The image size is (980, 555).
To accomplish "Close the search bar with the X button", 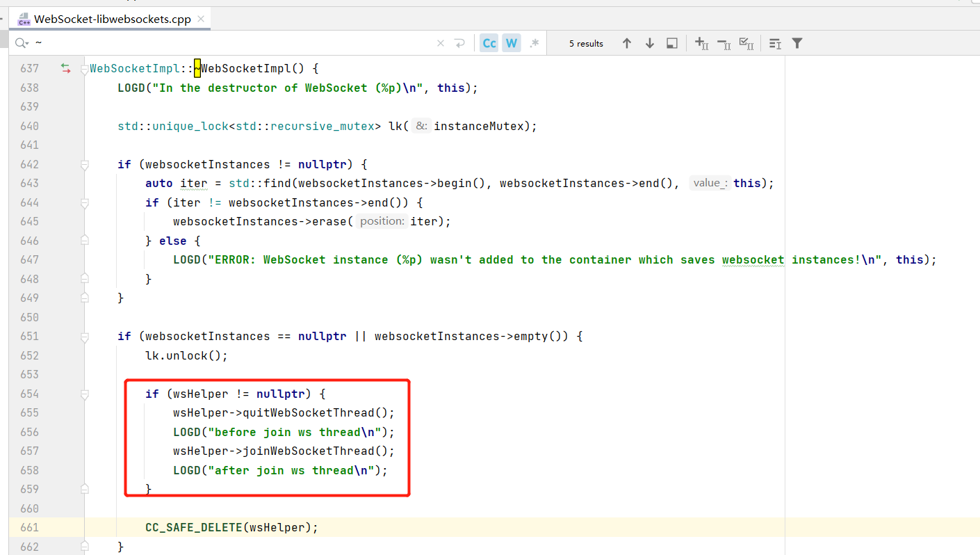I will pos(441,42).
